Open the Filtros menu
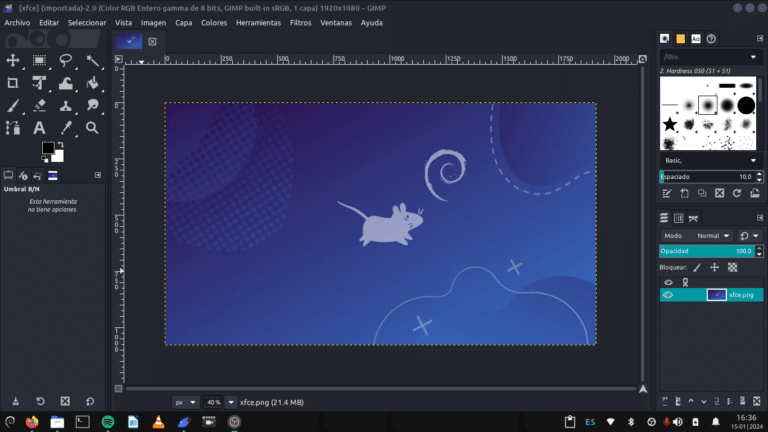 coord(300,23)
